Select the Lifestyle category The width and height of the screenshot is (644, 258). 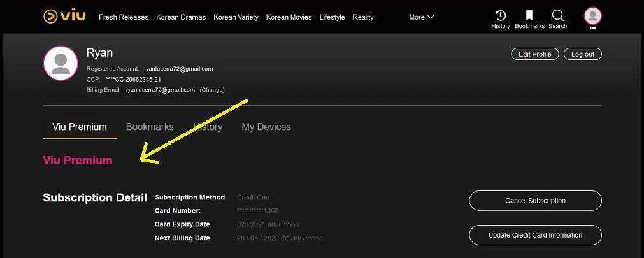(333, 17)
